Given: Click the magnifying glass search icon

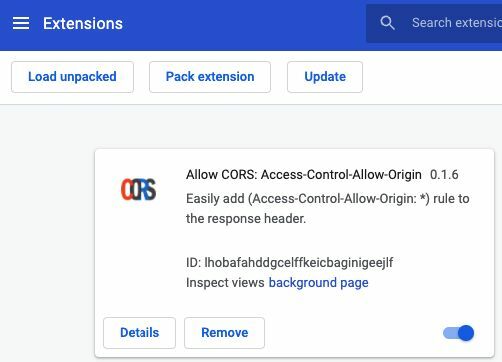Looking at the screenshot, I should pyautogui.click(x=387, y=23).
